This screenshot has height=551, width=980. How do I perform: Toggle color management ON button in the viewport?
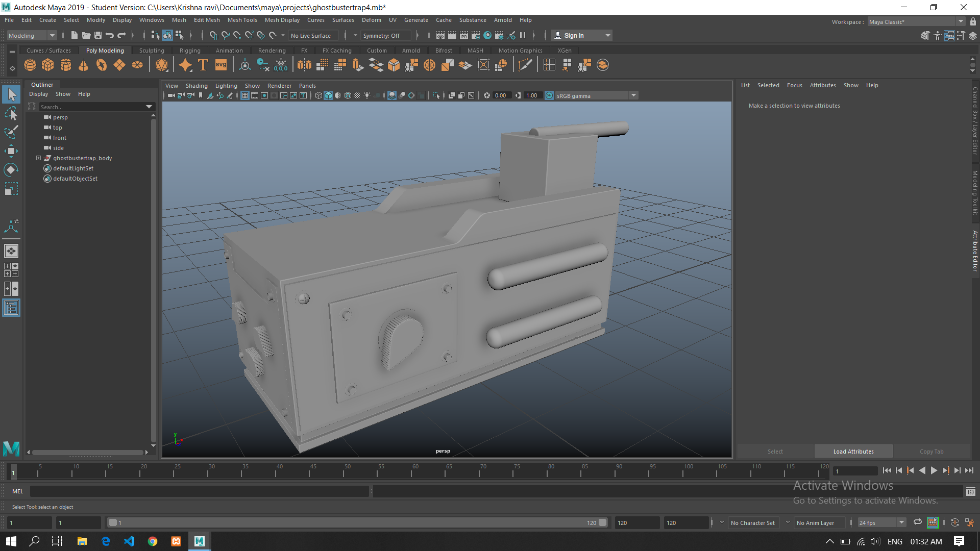pyautogui.click(x=549, y=95)
